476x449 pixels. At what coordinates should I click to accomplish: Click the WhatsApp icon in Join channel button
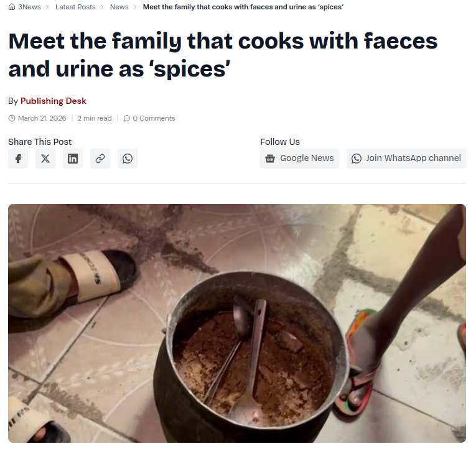pyautogui.click(x=357, y=159)
